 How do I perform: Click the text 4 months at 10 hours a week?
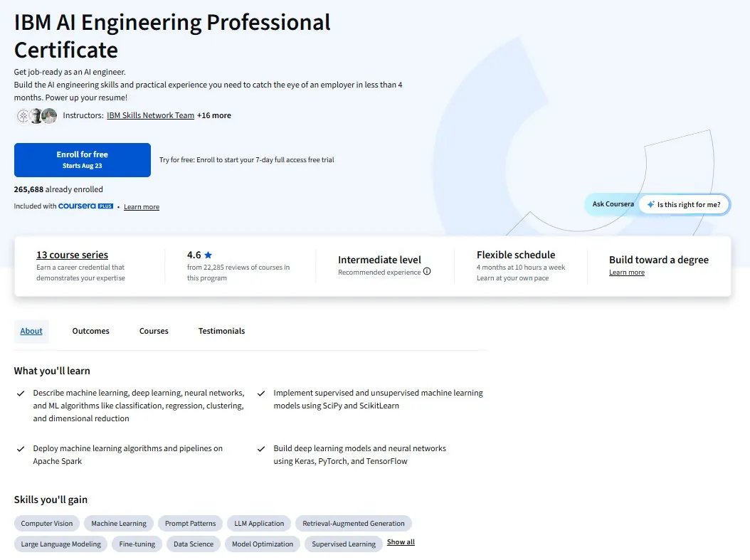click(x=521, y=268)
